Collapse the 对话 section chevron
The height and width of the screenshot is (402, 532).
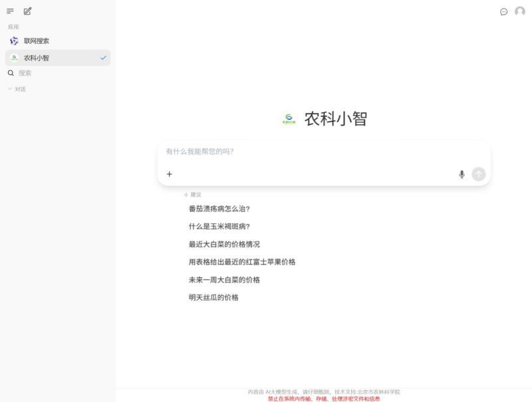(9, 88)
